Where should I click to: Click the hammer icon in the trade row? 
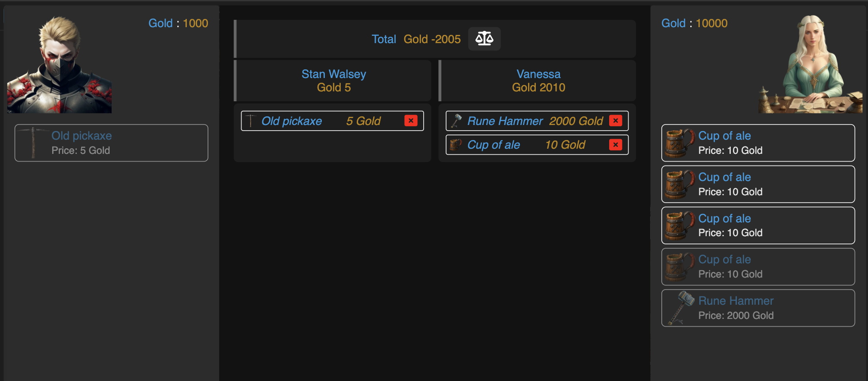tap(456, 121)
